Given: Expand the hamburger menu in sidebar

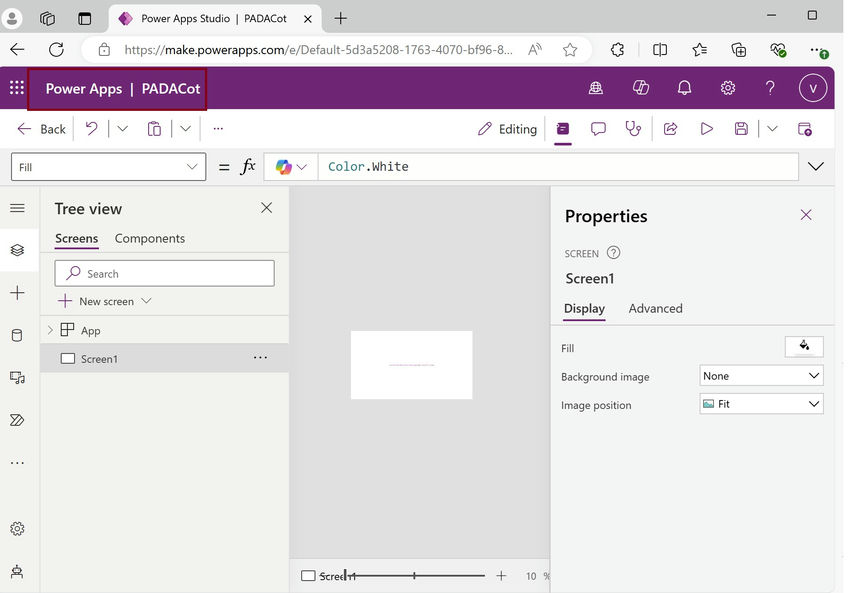Looking at the screenshot, I should pyautogui.click(x=17, y=208).
